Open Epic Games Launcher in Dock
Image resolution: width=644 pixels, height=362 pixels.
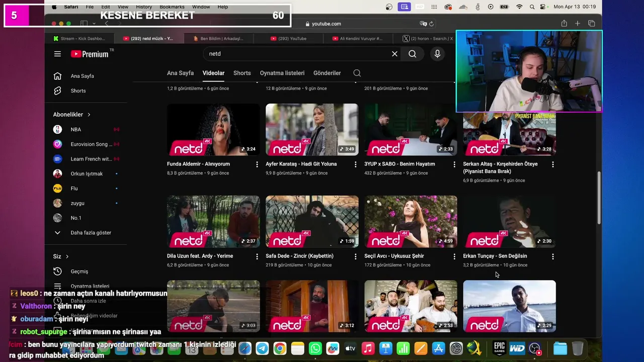coord(499,348)
